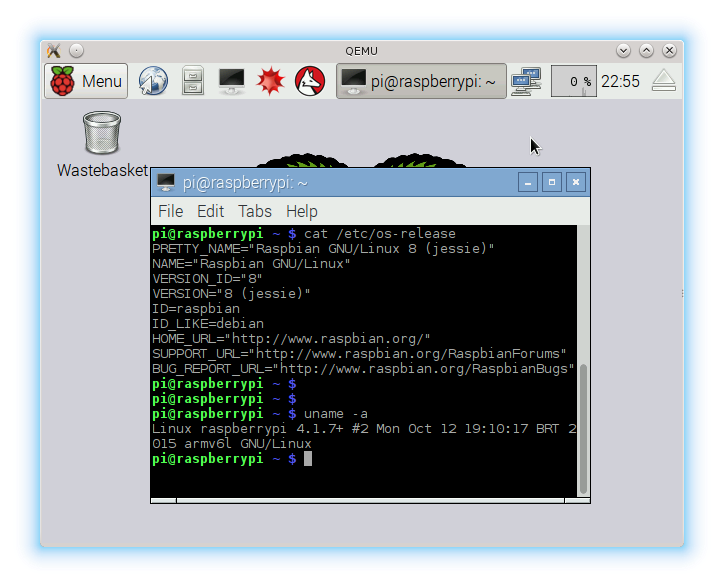Open Wolfram wolf icon in panel
Viewport: 724px width, 587px height.
coord(310,81)
